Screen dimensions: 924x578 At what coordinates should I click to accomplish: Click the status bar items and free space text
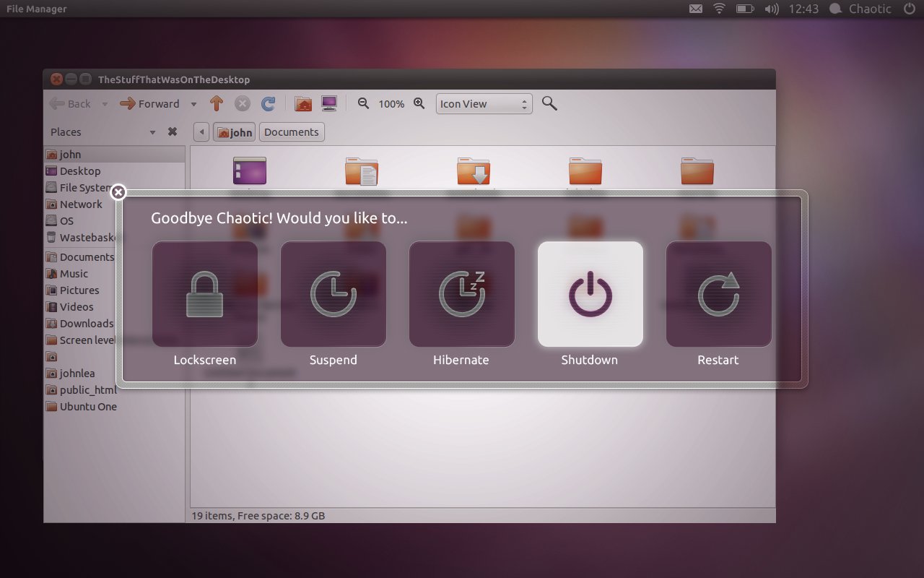tap(258, 516)
